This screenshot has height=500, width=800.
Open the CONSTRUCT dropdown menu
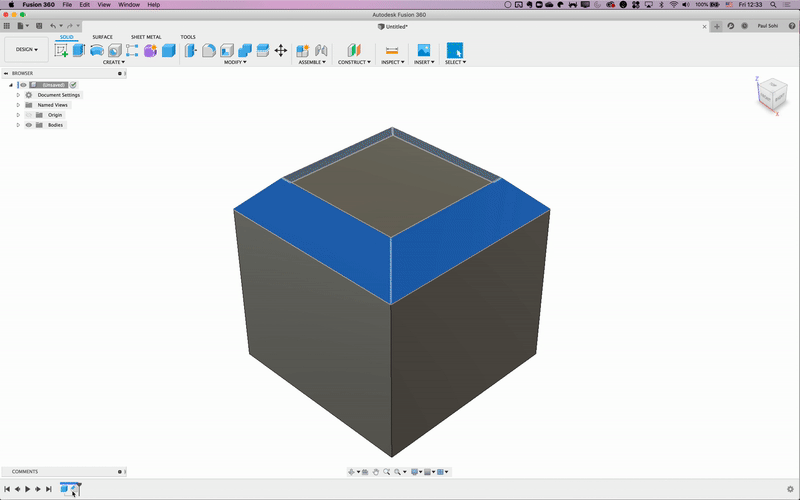pos(353,62)
